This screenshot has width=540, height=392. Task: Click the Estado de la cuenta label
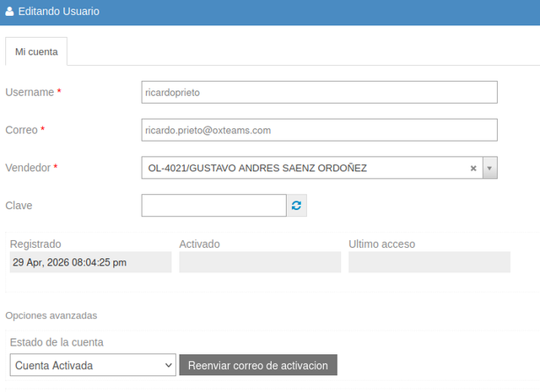point(57,342)
